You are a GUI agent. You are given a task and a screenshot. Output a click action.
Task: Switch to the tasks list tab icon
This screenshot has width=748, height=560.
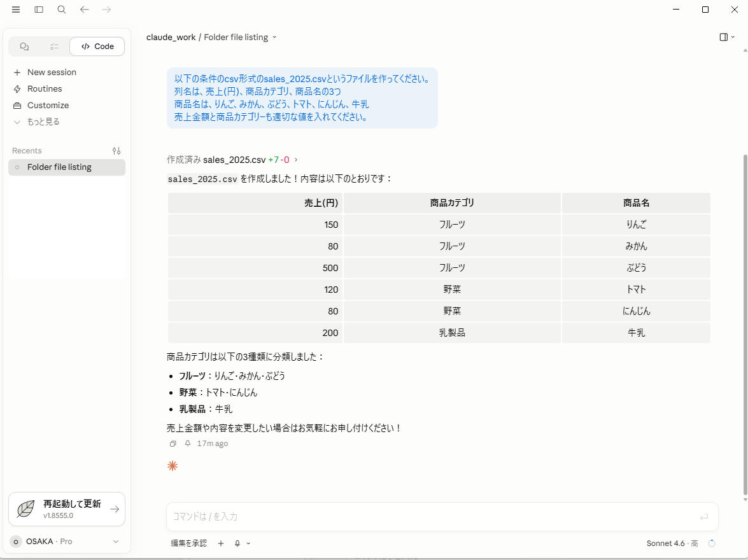tap(54, 46)
